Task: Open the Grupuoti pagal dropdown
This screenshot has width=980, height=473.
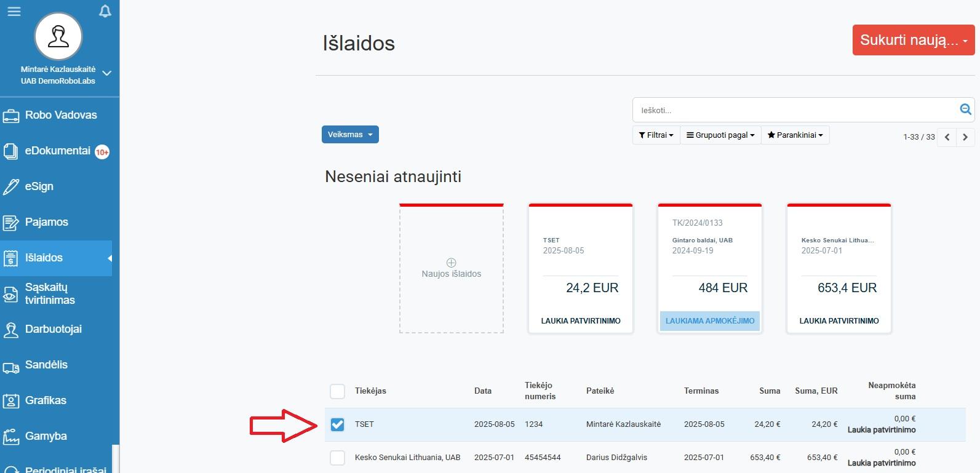Action: (720, 135)
